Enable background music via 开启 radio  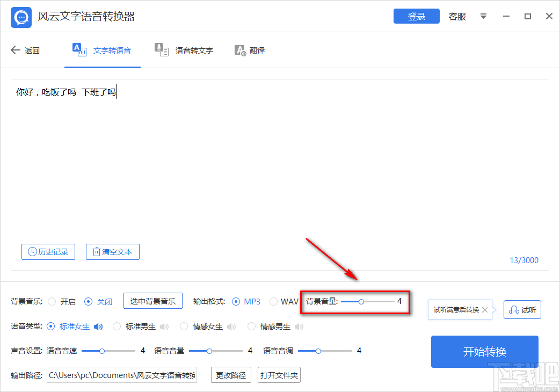pyautogui.click(x=53, y=301)
